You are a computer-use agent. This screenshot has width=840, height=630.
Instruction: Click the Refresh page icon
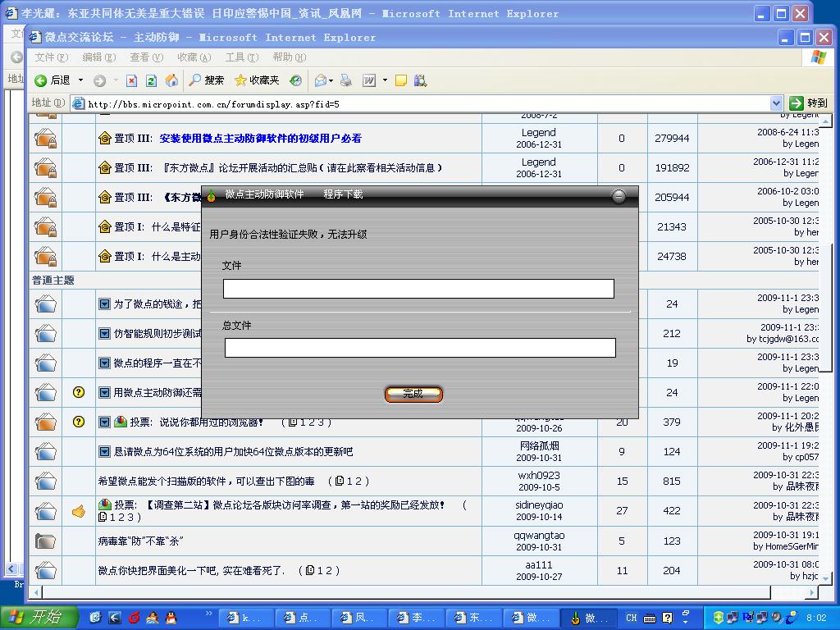click(x=152, y=80)
